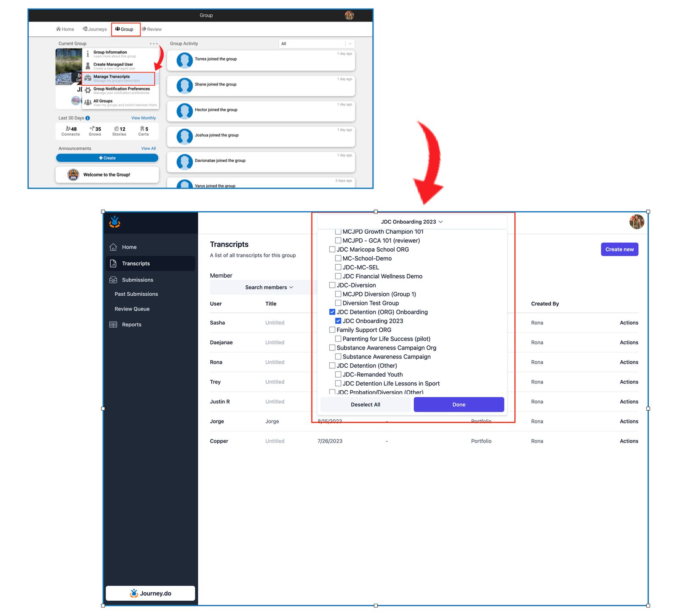Click the three-dots menu beside Current Group
The image size is (679, 616).
click(154, 44)
